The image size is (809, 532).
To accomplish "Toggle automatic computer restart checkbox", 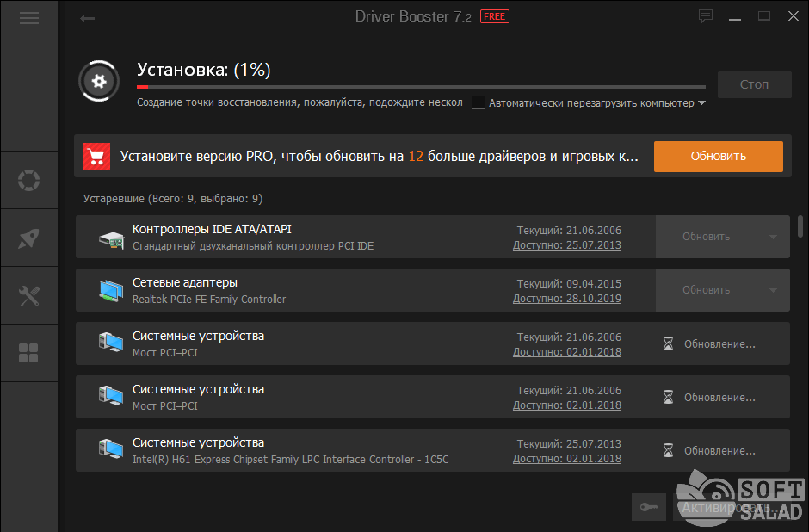I will point(479,102).
